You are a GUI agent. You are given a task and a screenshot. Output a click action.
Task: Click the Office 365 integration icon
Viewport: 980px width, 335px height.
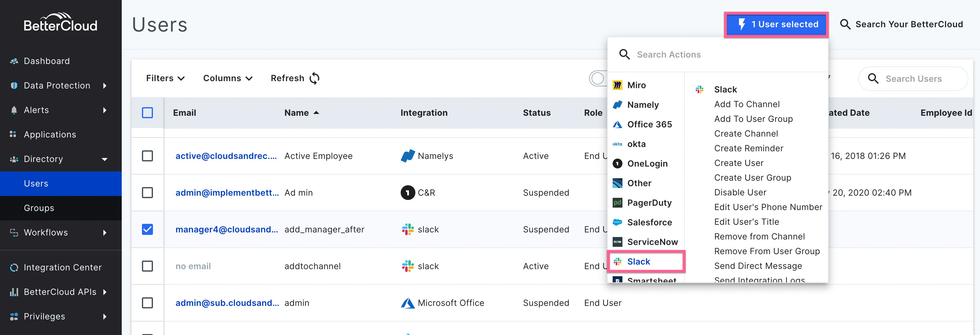tap(618, 124)
